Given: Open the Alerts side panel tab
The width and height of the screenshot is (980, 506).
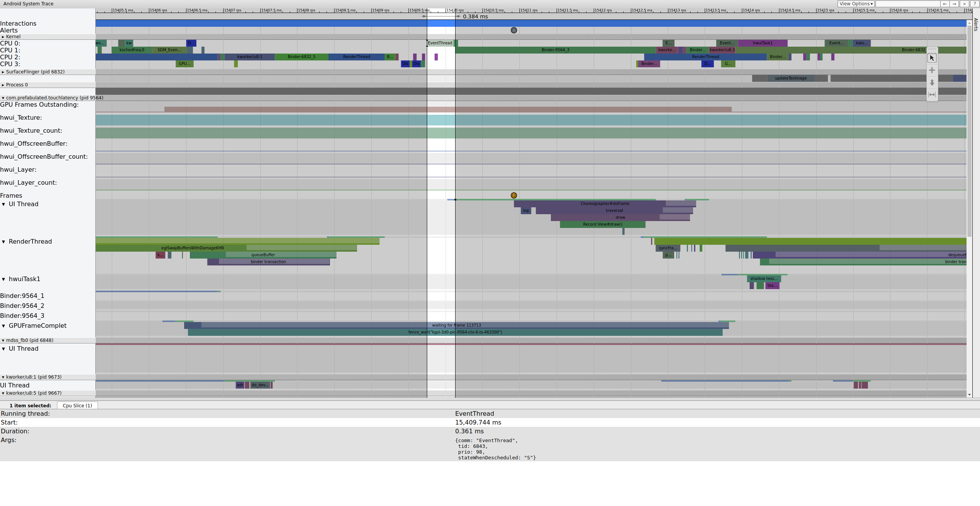Looking at the screenshot, I should (x=976, y=24).
